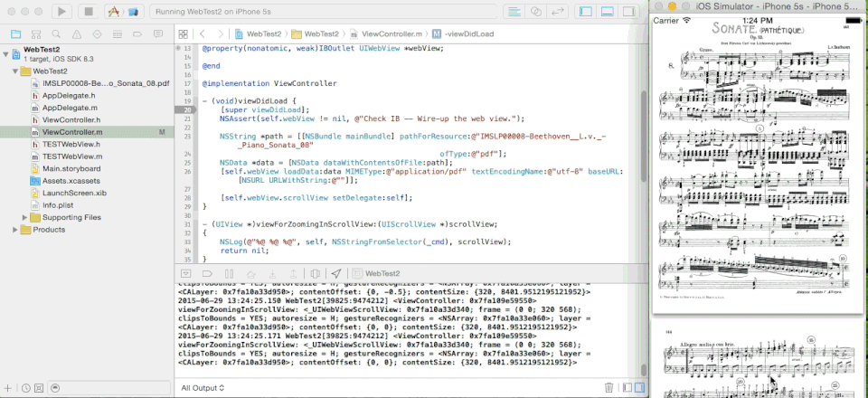Show the Assistant editor
The height and width of the screenshot is (398, 868).
tap(536, 11)
